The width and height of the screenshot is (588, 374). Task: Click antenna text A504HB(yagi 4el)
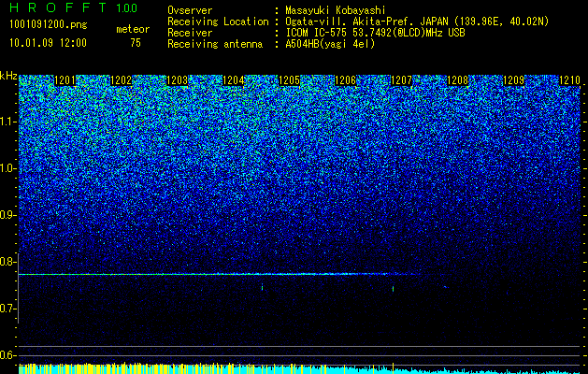pyautogui.click(x=330, y=44)
